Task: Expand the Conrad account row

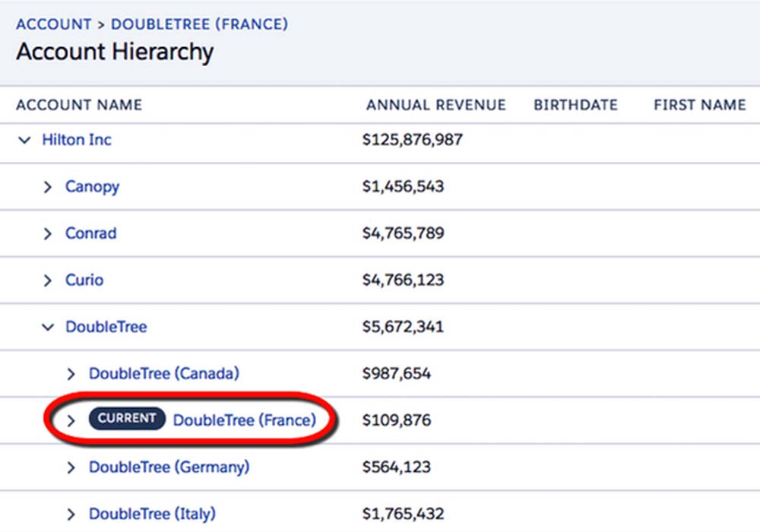Action: [x=48, y=234]
